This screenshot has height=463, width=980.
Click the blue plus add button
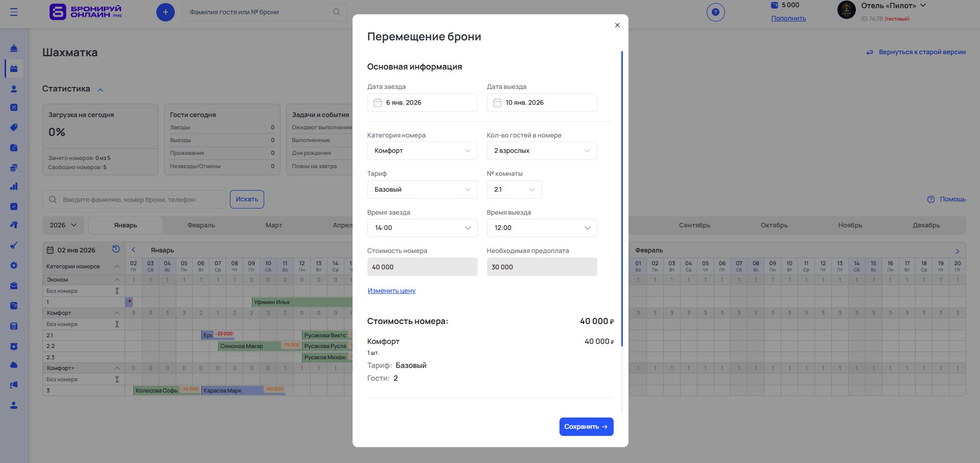[165, 12]
